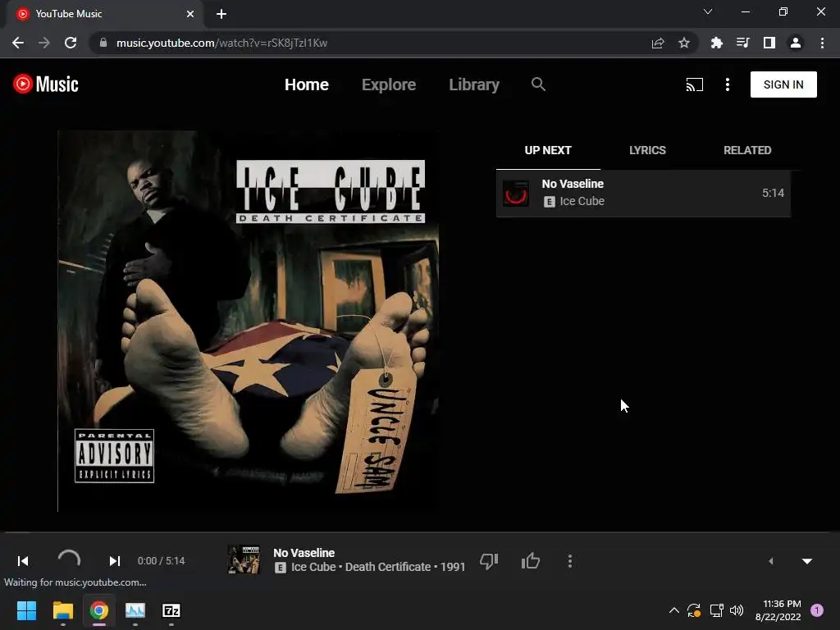Click the loading play/pause button
This screenshot has width=840, height=630.
(69, 561)
